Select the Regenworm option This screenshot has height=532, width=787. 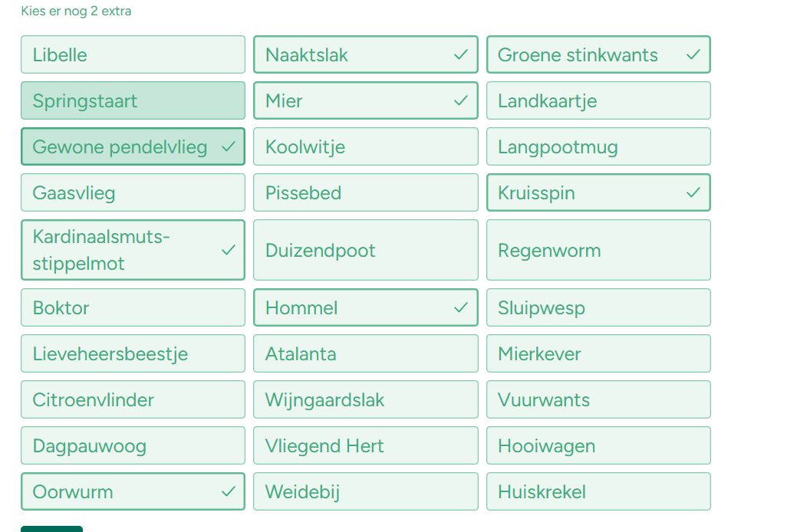coord(598,250)
